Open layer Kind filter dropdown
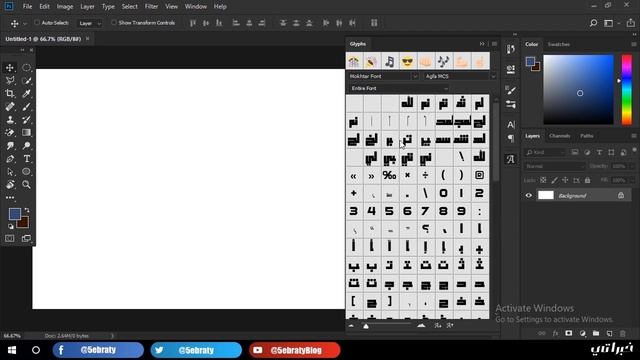Screen dimensions: 640x360 click(x=545, y=152)
